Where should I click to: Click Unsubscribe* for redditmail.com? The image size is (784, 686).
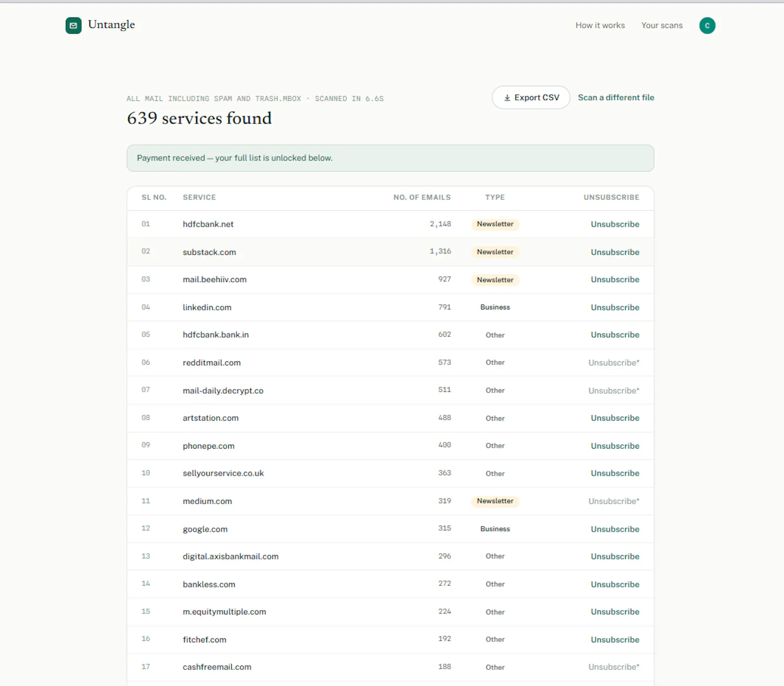pyautogui.click(x=614, y=363)
